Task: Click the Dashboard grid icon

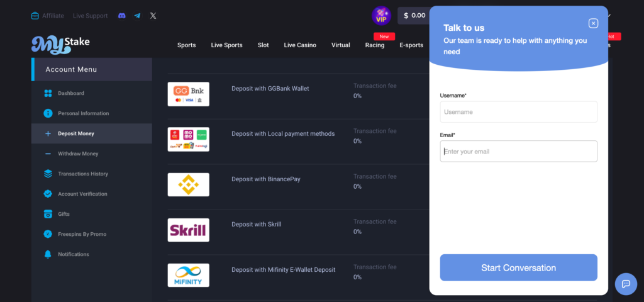Action: point(48,93)
